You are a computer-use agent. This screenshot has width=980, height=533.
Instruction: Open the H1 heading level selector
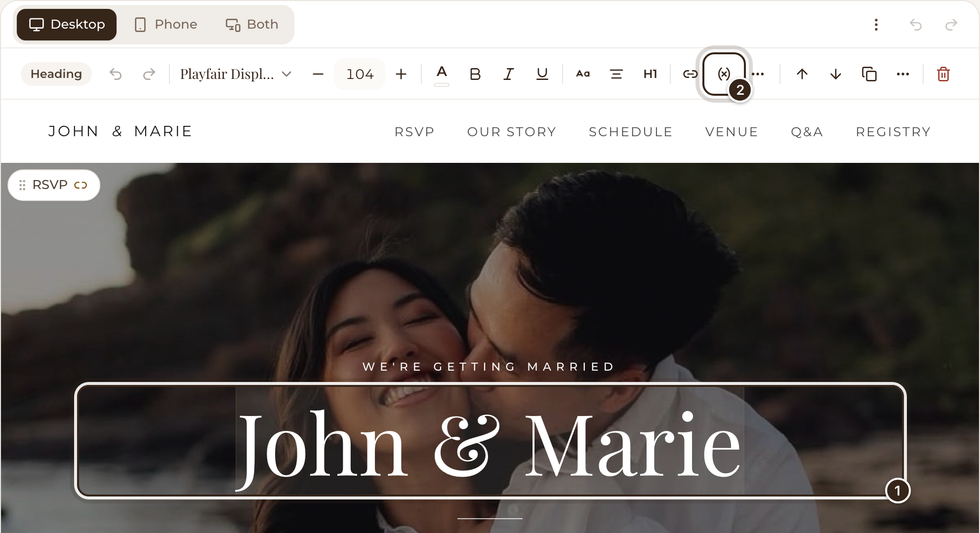(x=650, y=74)
